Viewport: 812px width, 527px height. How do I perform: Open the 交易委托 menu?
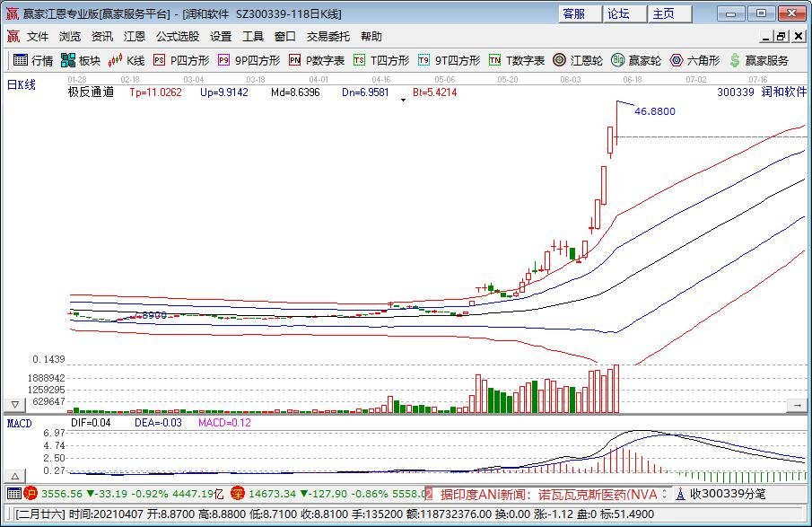(328, 36)
